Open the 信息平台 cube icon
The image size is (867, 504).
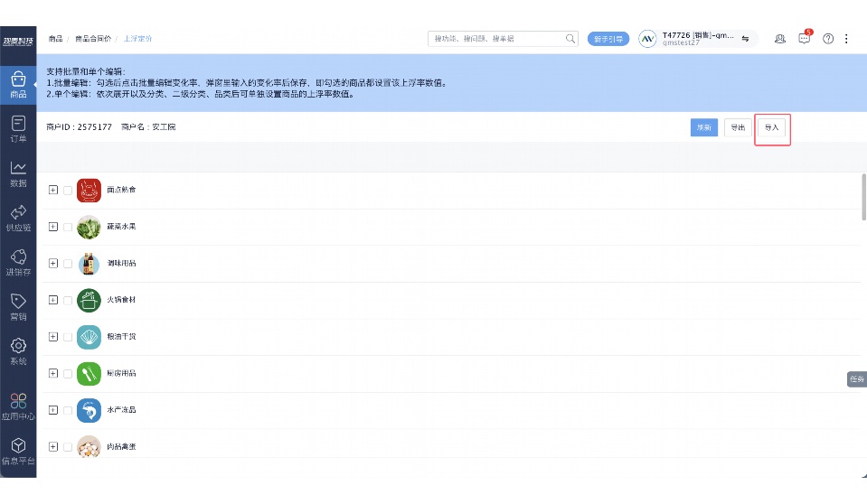(18, 450)
